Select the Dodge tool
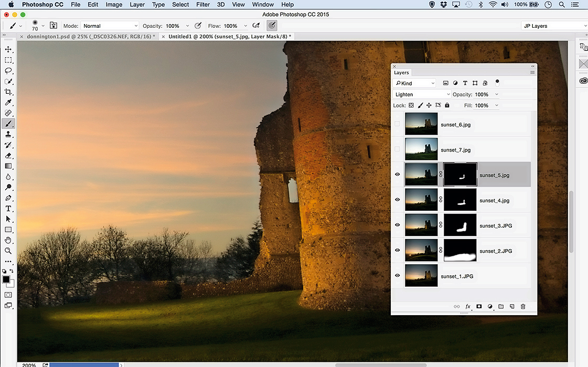Screen dimensions: 588x367 tap(8, 187)
